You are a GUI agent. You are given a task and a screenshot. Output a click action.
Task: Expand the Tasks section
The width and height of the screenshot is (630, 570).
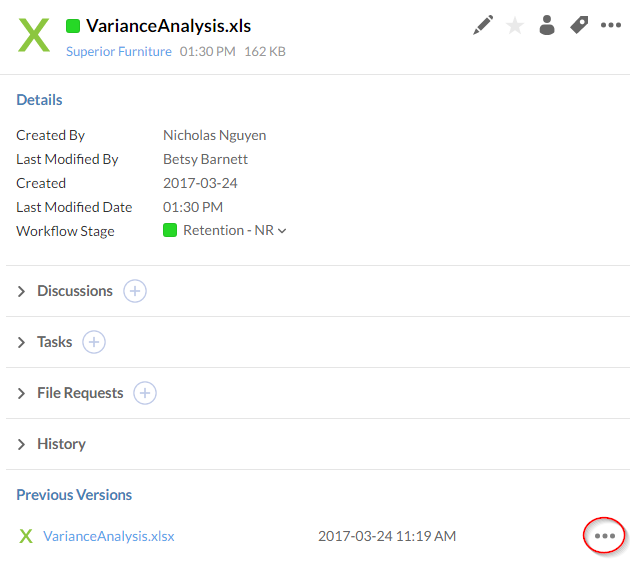click(54, 342)
